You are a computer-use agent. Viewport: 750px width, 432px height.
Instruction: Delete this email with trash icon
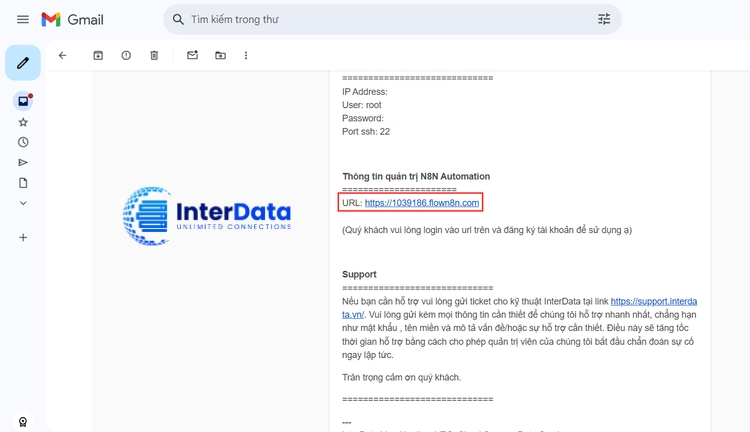154,55
